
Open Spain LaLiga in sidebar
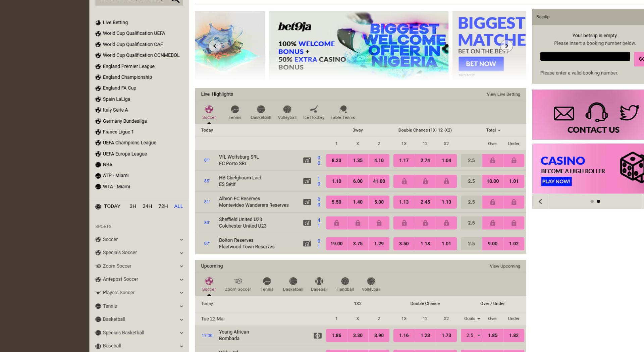(116, 99)
